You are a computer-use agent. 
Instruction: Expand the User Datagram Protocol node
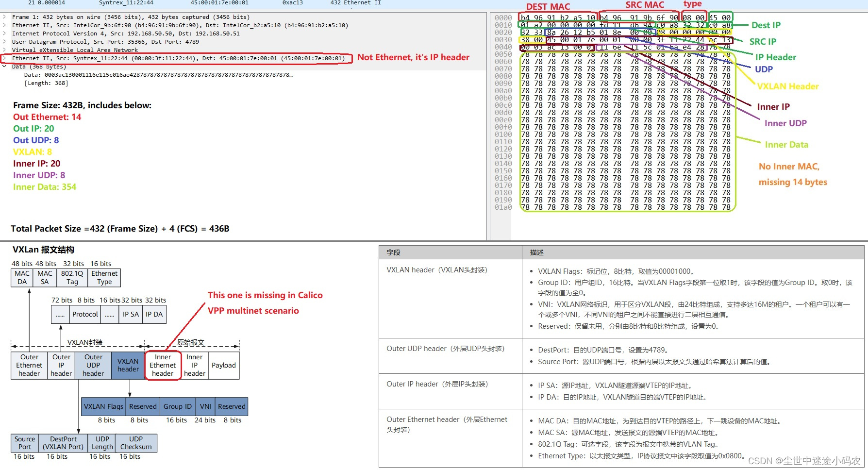tap(4, 42)
